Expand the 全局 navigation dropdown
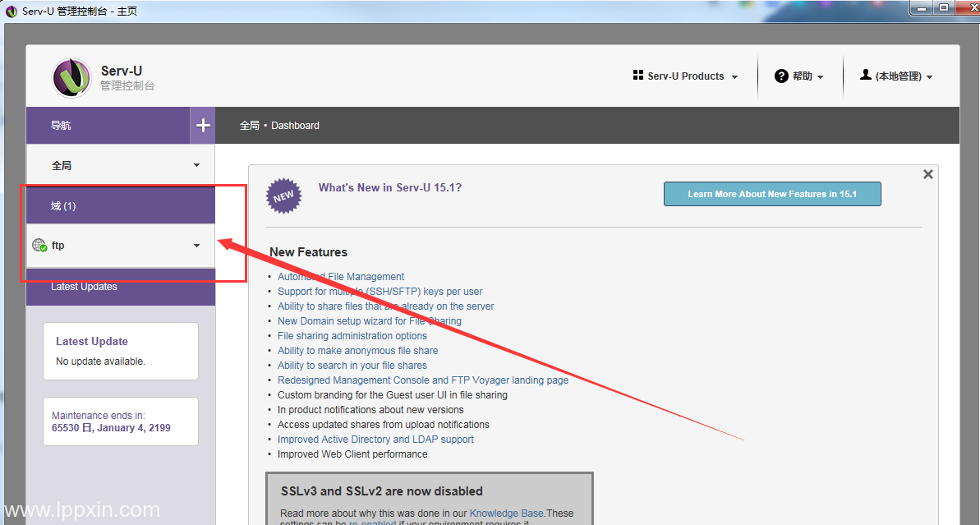 point(196,165)
